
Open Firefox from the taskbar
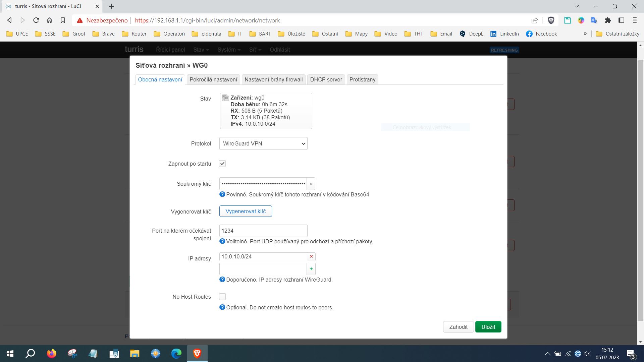51,354
